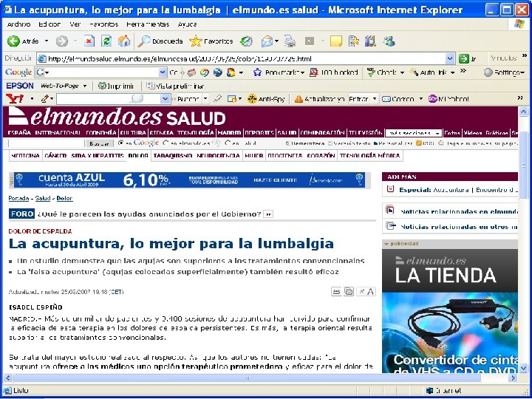Click the yellow note toolbar icon
This screenshot has width=532, height=399.
click(x=336, y=41)
